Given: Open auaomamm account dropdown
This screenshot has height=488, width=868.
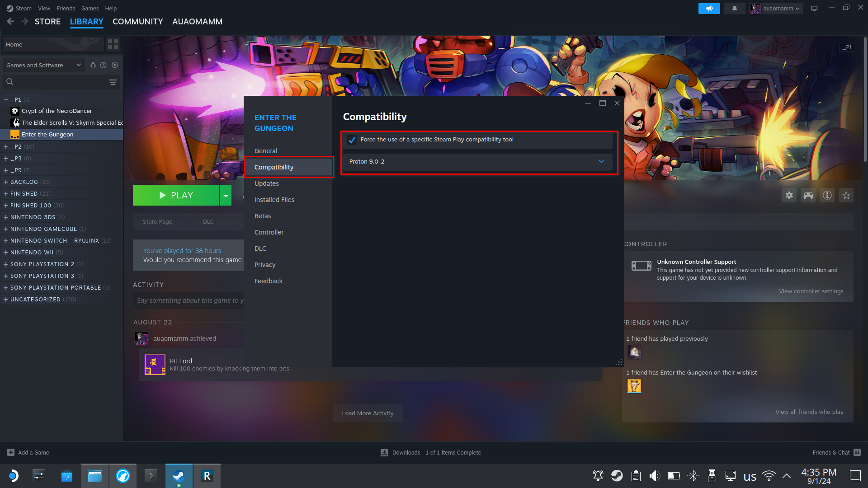Looking at the screenshot, I should [776, 9].
